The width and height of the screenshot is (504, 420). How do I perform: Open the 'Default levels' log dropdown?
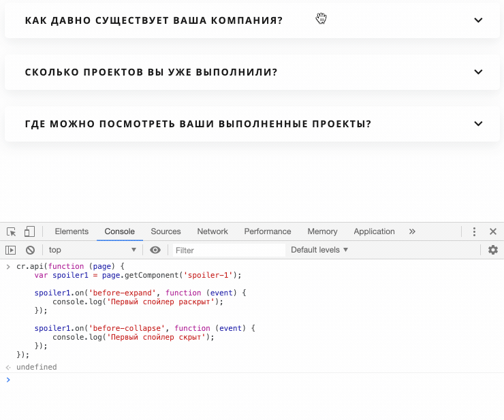tap(319, 250)
